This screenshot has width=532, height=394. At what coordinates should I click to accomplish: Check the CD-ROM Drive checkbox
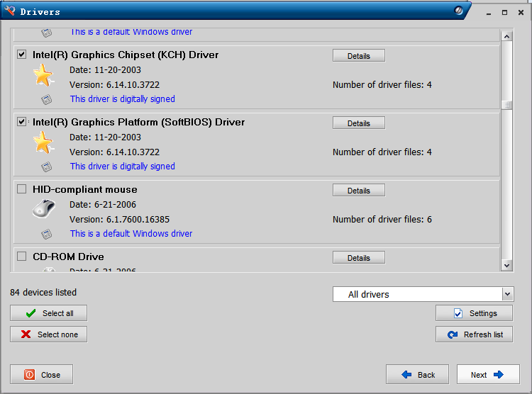22,256
